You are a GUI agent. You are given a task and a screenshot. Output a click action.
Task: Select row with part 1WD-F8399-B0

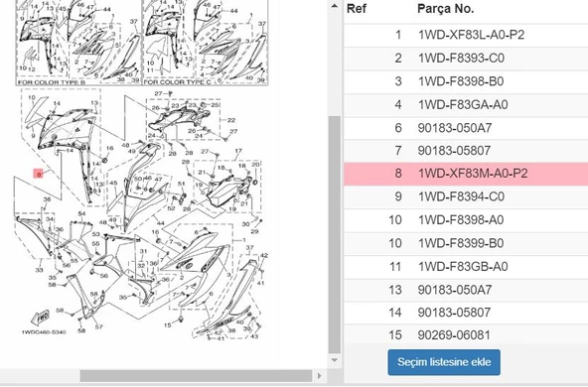click(466, 243)
